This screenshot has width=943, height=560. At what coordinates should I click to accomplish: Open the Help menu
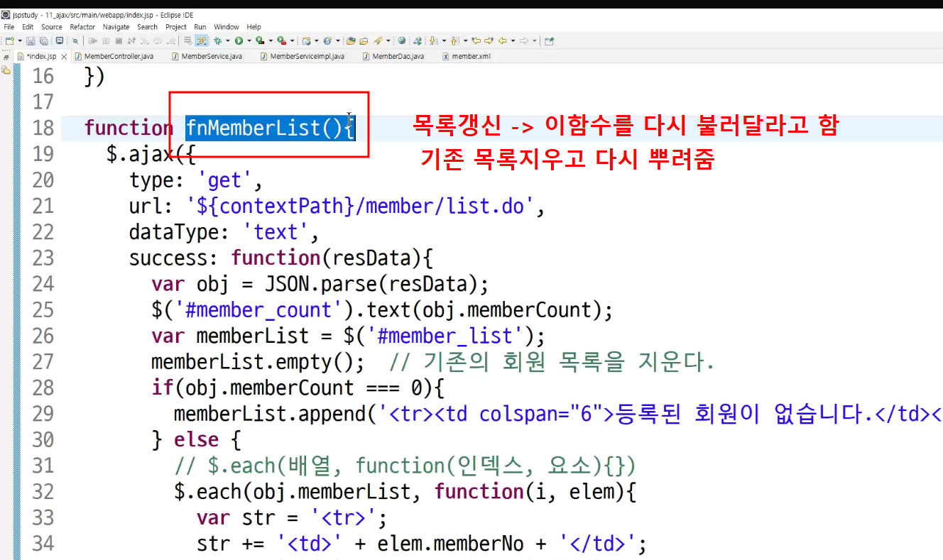pyautogui.click(x=254, y=27)
